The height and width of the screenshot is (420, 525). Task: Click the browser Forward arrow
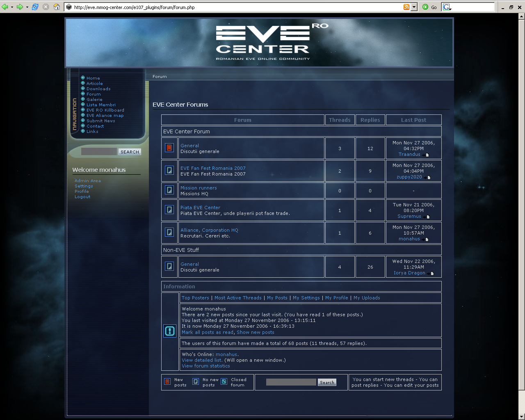click(x=20, y=7)
